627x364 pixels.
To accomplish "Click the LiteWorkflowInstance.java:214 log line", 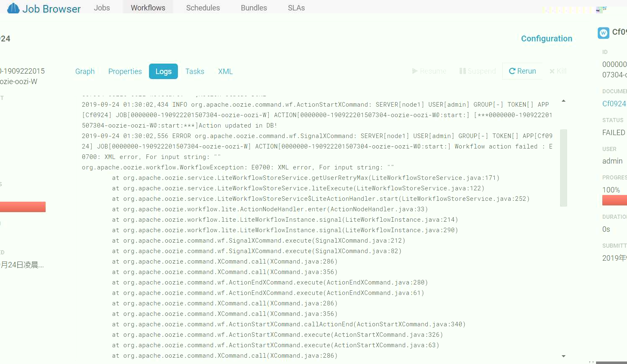I will (285, 220).
